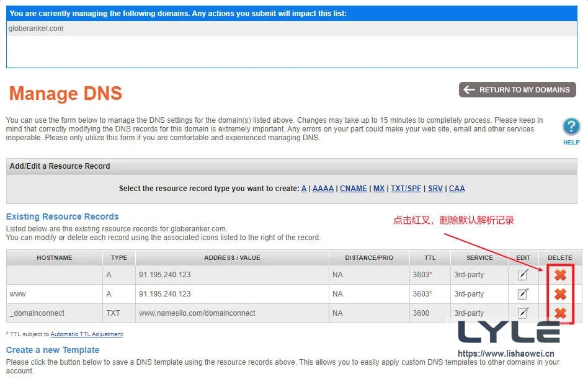Click the www.namesilo.com/domainconnect value cell
This screenshot has width=588, height=379.
tap(197, 313)
